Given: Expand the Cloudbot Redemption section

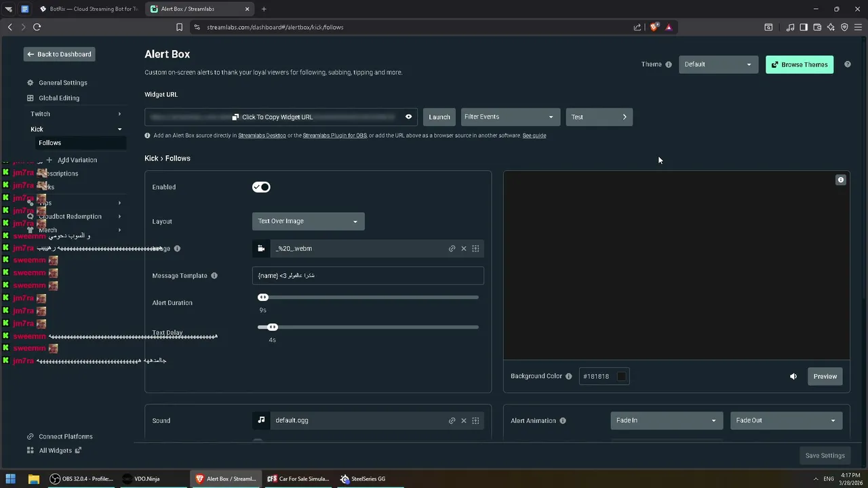Looking at the screenshot, I should point(76,216).
